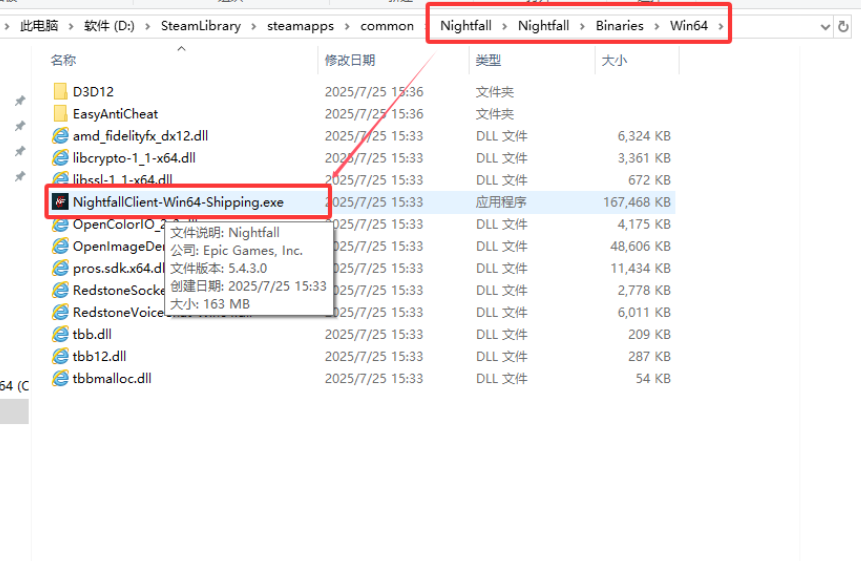This screenshot has width=861, height=561.
Task: Open the address bar history dropdown
Action: 825,26
